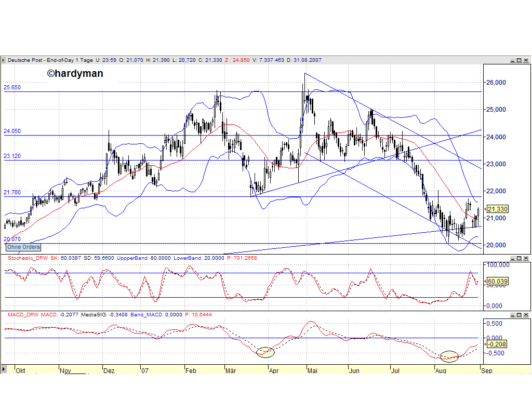Image resolution: width=532 pixels, height=399 pixels.
Task: Maximize the MACD_DPW indicator pane
Action: coord(519,315)
